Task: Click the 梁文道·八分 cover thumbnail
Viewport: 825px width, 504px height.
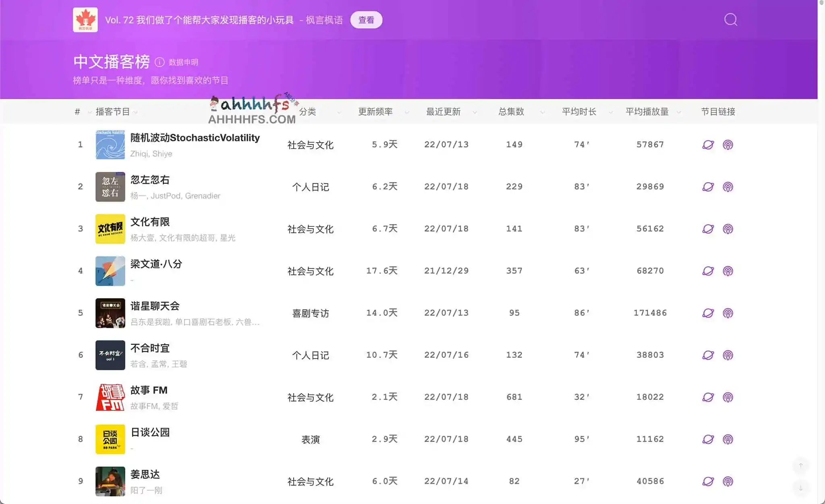Action: (x=110, y=271)
